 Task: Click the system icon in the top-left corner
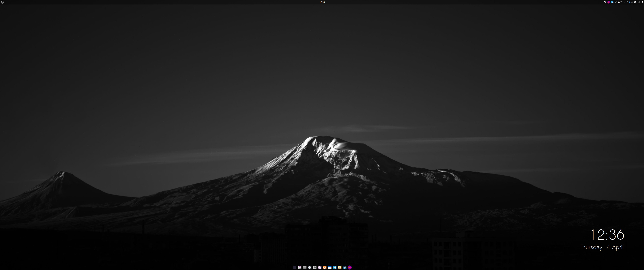(x=2, y=2)
